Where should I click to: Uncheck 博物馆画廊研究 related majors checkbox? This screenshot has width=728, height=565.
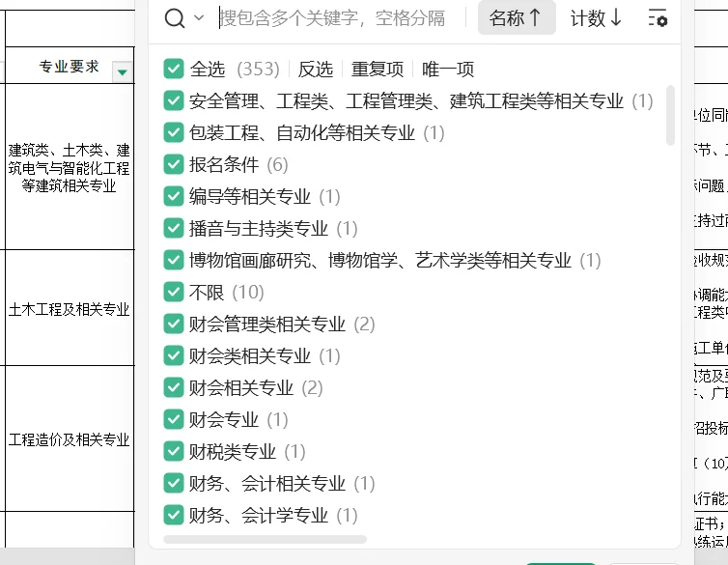[174, 260]
